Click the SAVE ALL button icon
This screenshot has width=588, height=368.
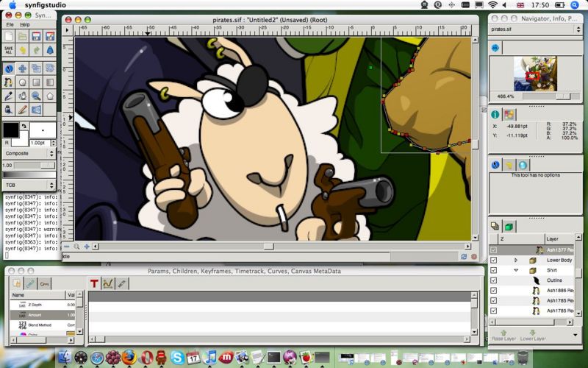pyautogui.click(x=9, y=50)
